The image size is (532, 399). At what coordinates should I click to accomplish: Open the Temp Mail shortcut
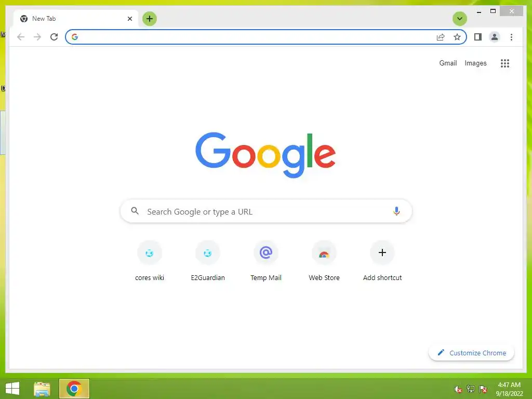pos(266,261)
